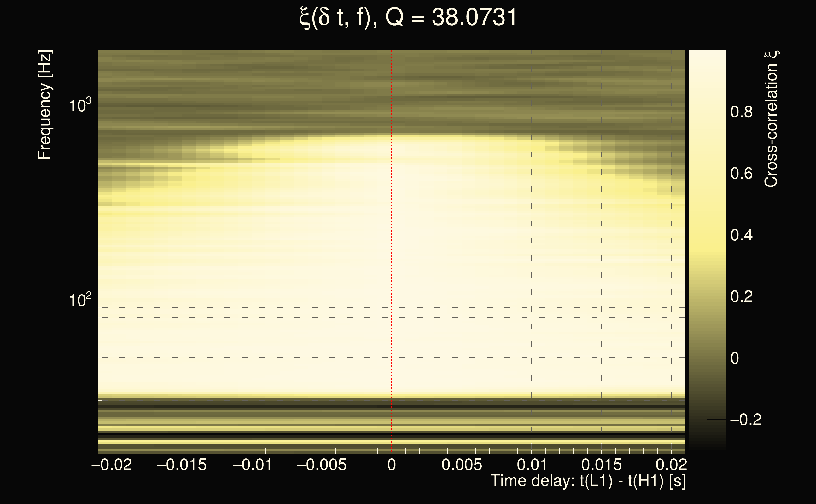Click the 0.8 tick on the colorbar
Viewport: 816px width, 504px height.
[x=741, y=112]
